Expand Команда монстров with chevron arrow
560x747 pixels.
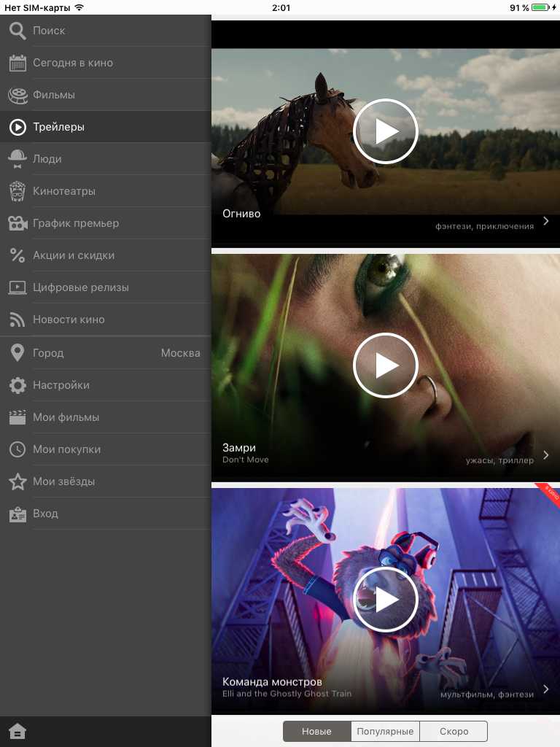click(546, 689)
